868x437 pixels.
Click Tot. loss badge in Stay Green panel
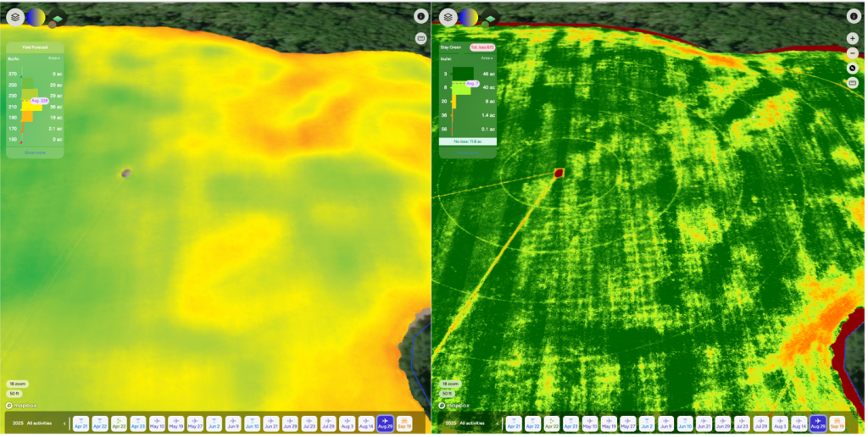tap(481, 47)
